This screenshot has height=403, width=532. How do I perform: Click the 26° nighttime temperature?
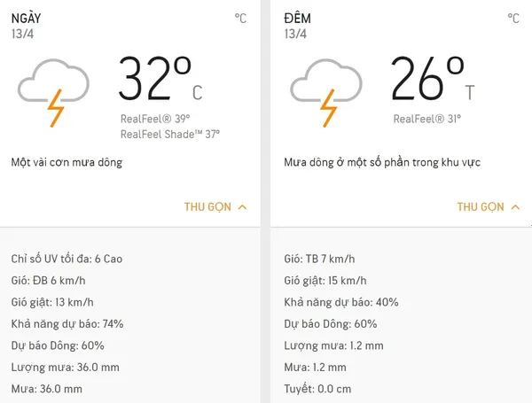click(x=427, y=78)
